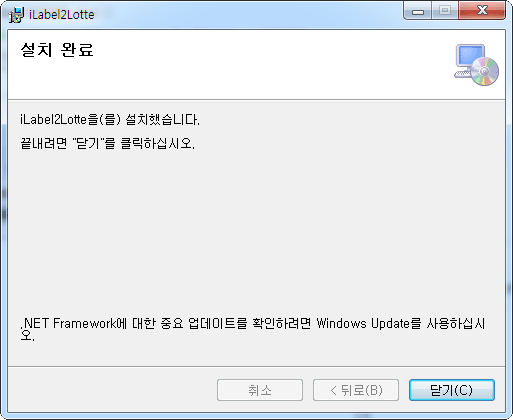Viewport: 513px width, 420px height.
Task: Click the trailing 오. on the notice's second line
Action: 27,336
